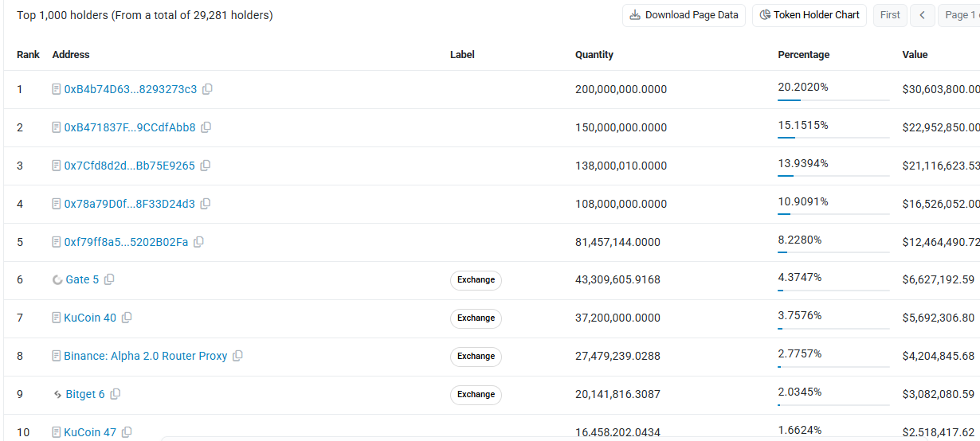Copy address 0xB4b74D63...8293273c3
The height and width of the screenshot is (441, 980).
point(207,89)
